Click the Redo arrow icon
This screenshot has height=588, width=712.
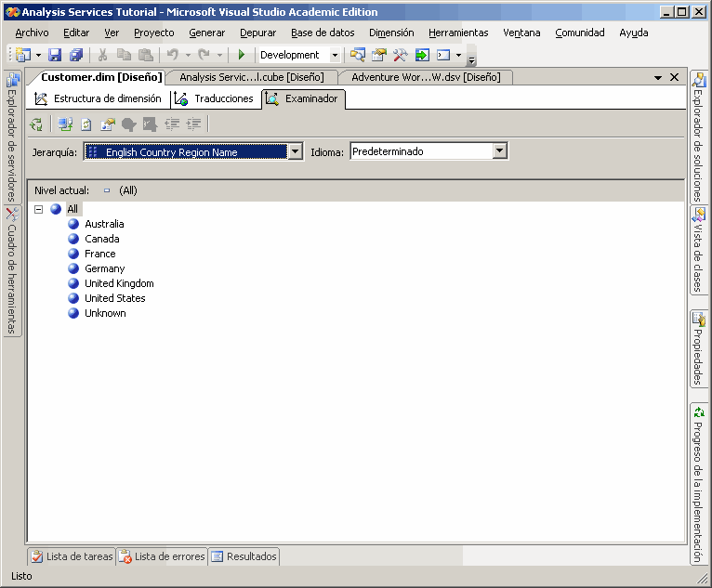[204, 55]
